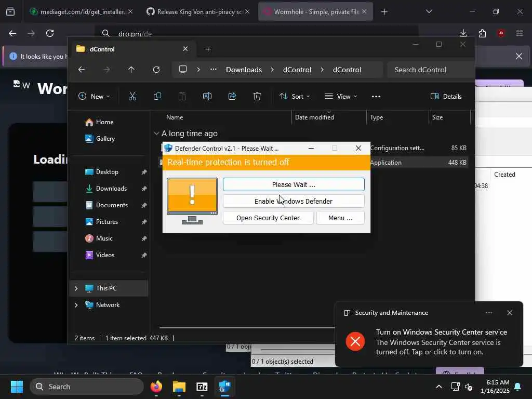Open Firefox downloads panel
Image resolution: width=532 pixels, height=399 pixels.
click(463, 33)
